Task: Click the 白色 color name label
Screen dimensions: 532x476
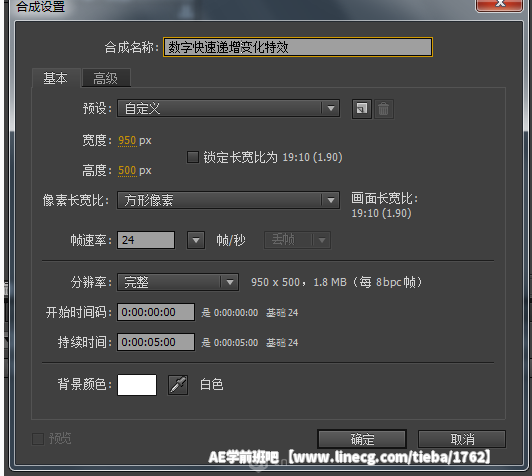Action: [211, 385]
